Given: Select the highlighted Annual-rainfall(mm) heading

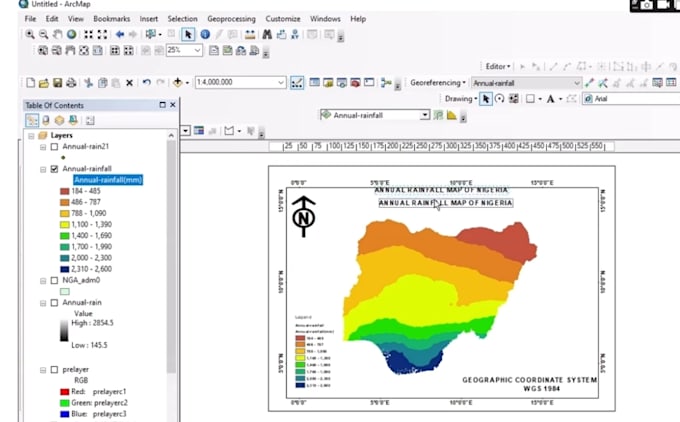Looking at the screenshot, I should click(x=108, y=180).
